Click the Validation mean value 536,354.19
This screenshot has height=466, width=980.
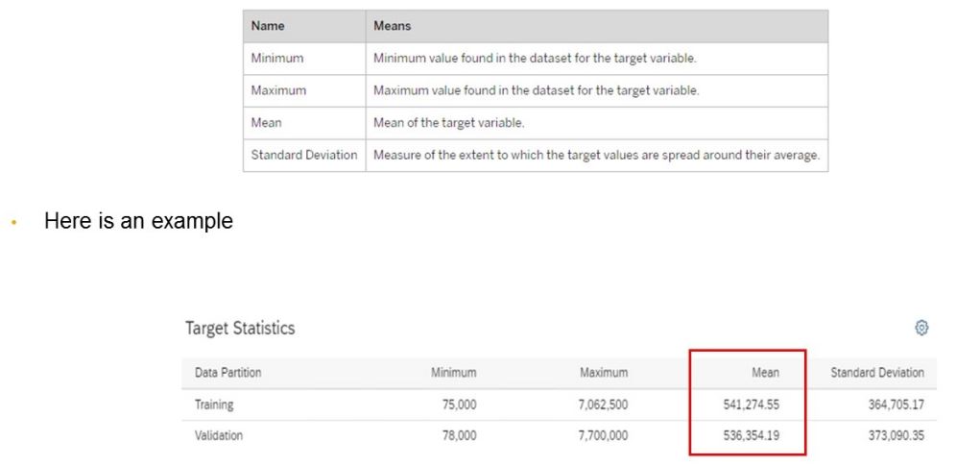point(751,435)
